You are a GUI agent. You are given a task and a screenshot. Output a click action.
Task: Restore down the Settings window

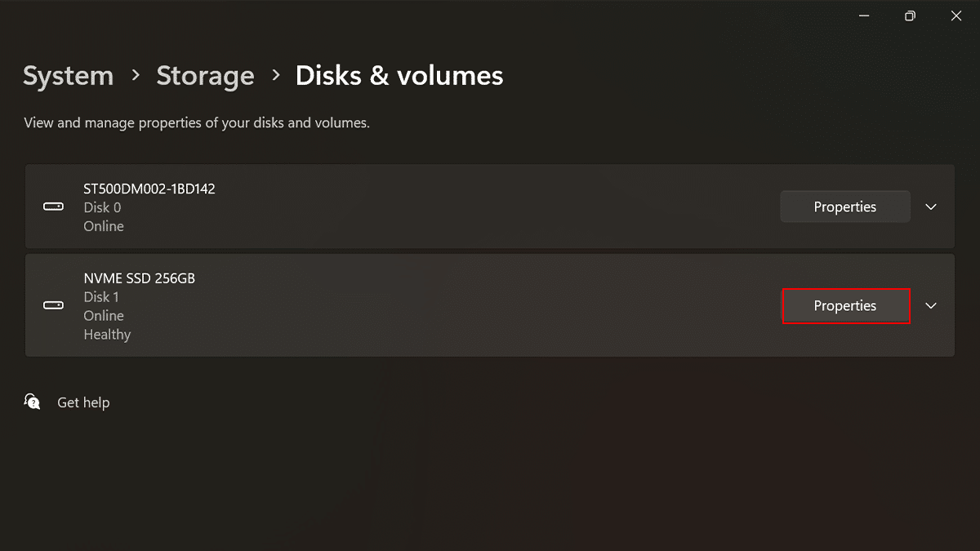910,16
